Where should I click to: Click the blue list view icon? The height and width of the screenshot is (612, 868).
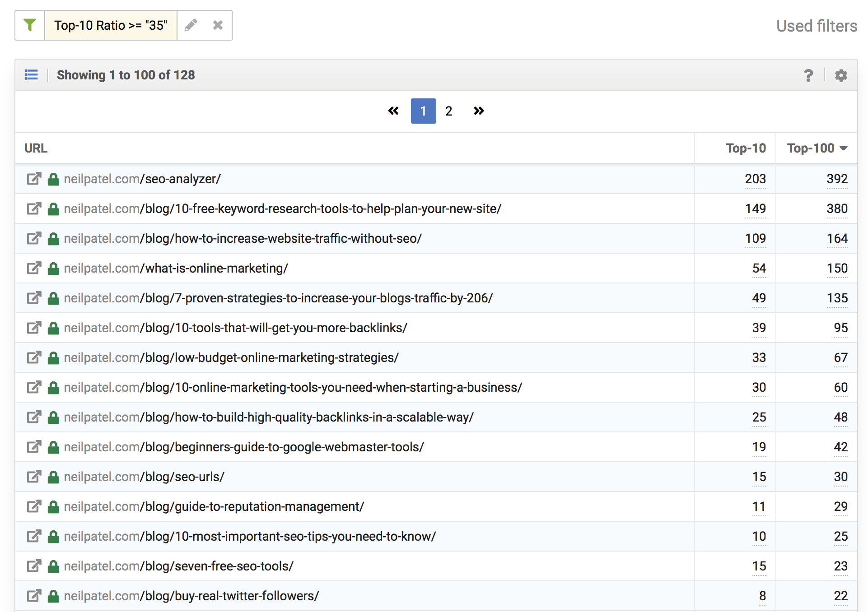31,74
